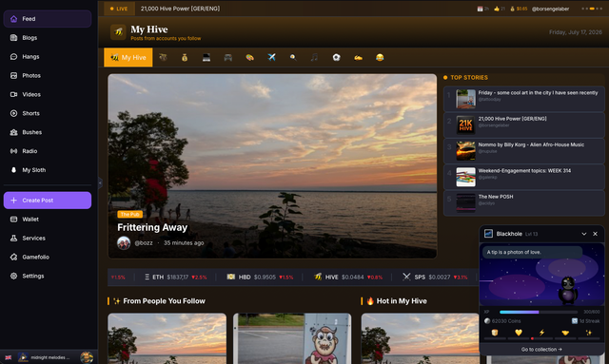The image size is (609, 364).
Task: Click the LIVE badge in ticker
Action: click(x=119, y=9)
